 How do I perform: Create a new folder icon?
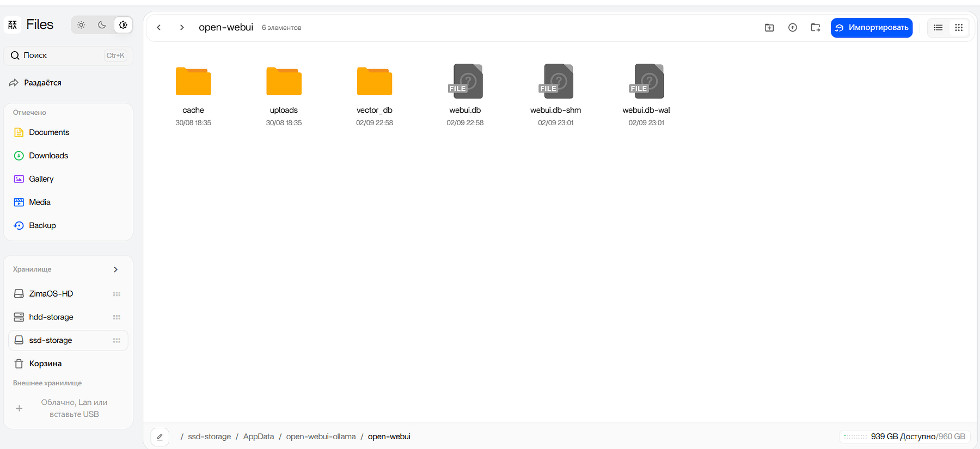769,28
